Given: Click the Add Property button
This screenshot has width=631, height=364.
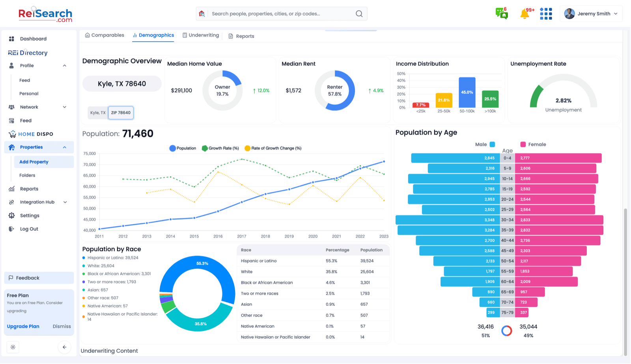Looking at the screenshot, I should tap(44, 162).
